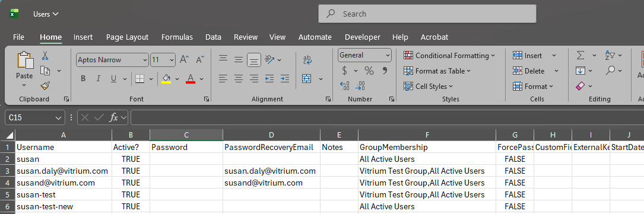This screenshot has width=644, height=214.
Task: Switch to the Insert tab
Action: coord(83,37)
